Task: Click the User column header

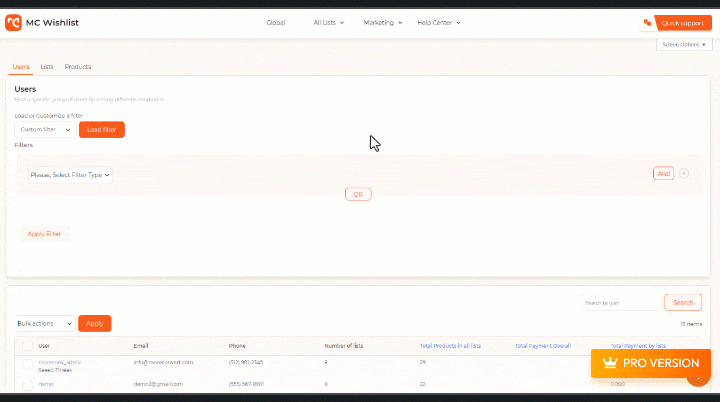Action: tap(44, 346)
